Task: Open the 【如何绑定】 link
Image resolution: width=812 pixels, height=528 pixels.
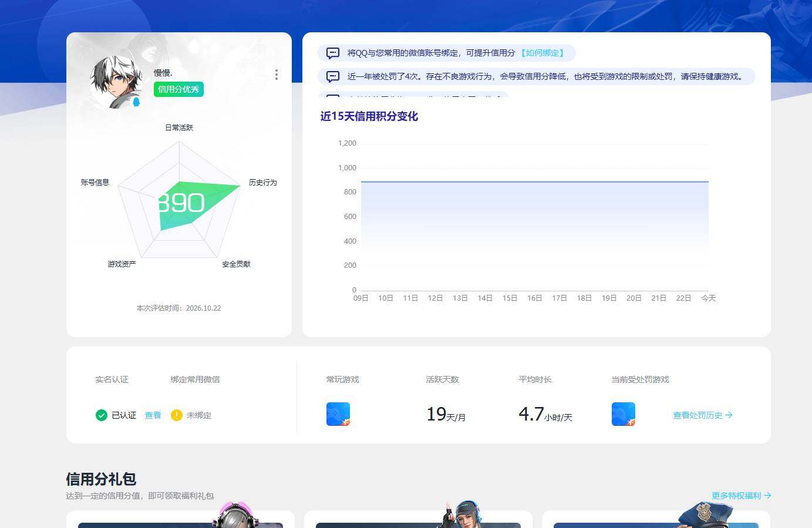Action: (x=543, y=53)
